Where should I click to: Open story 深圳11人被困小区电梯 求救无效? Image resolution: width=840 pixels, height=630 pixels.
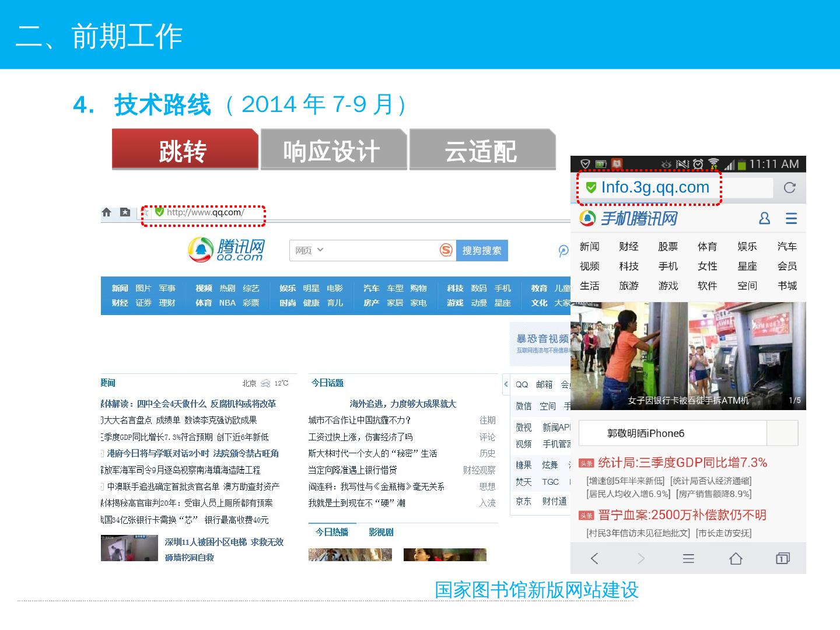224,542
